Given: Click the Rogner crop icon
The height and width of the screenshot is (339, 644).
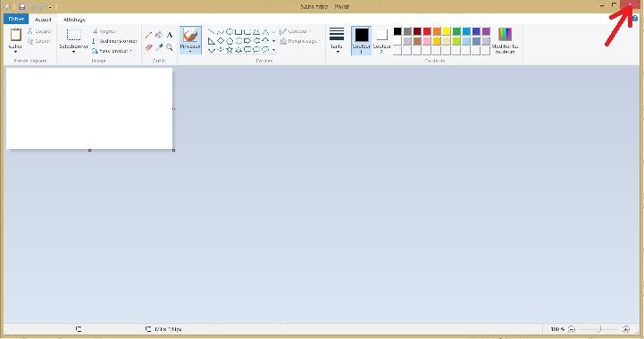Looking at the screenshot, I should 95,31.
